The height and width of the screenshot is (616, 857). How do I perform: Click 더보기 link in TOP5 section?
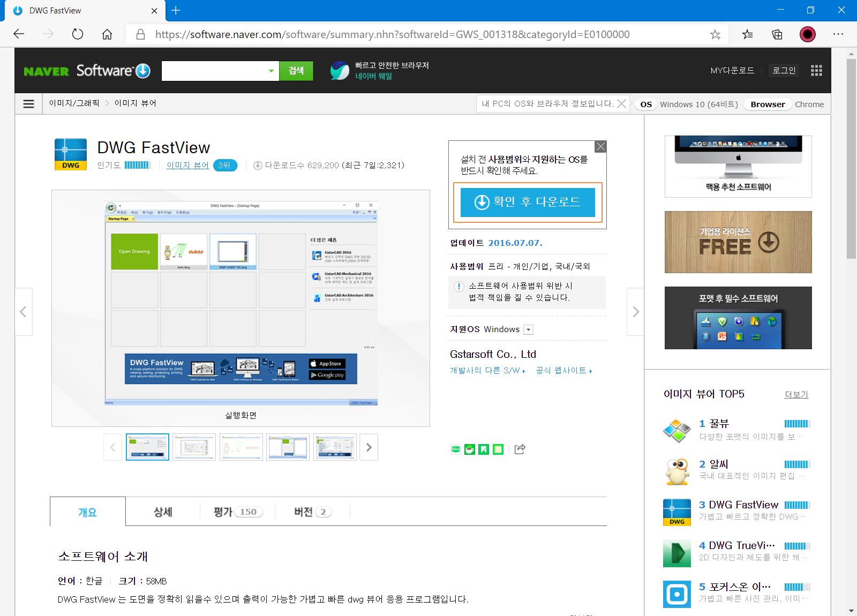coord(796,394)
